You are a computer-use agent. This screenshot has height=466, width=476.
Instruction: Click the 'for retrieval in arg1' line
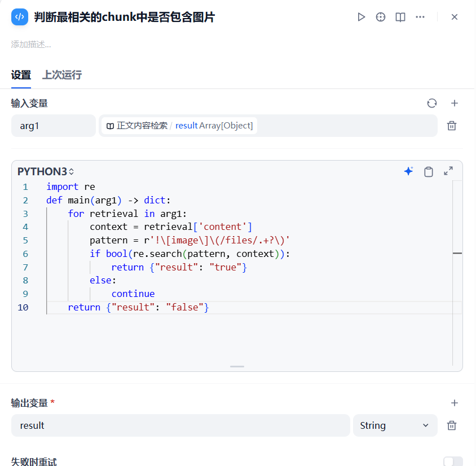pyautogui.click(x=127, y=214)
